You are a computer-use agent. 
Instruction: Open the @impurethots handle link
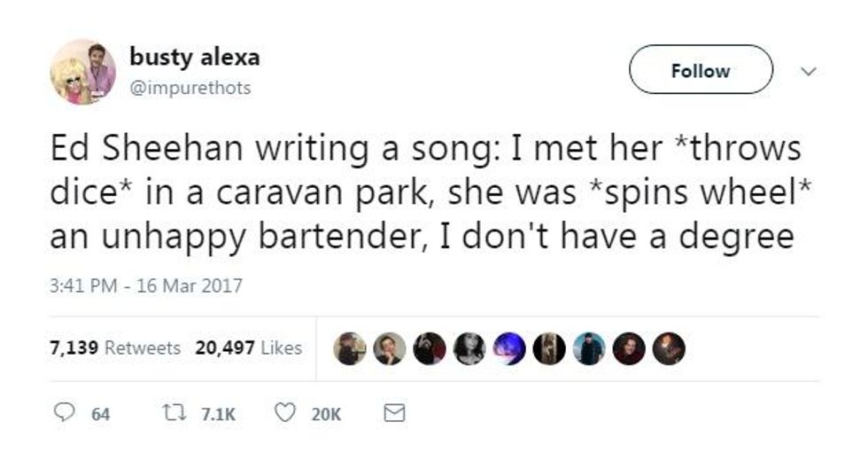point(190,88)
